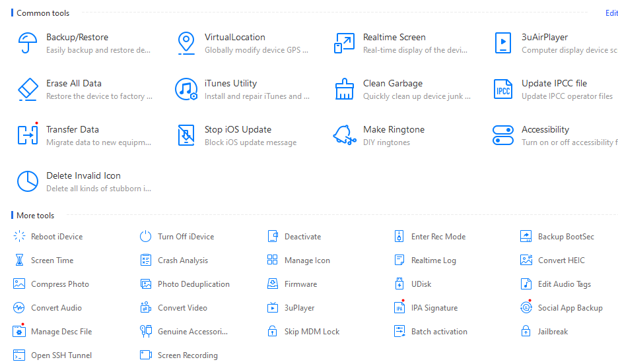This screenshot has height=364, width=618.
Task: Click the Backup/Restore title text
Action: [77, 37]
